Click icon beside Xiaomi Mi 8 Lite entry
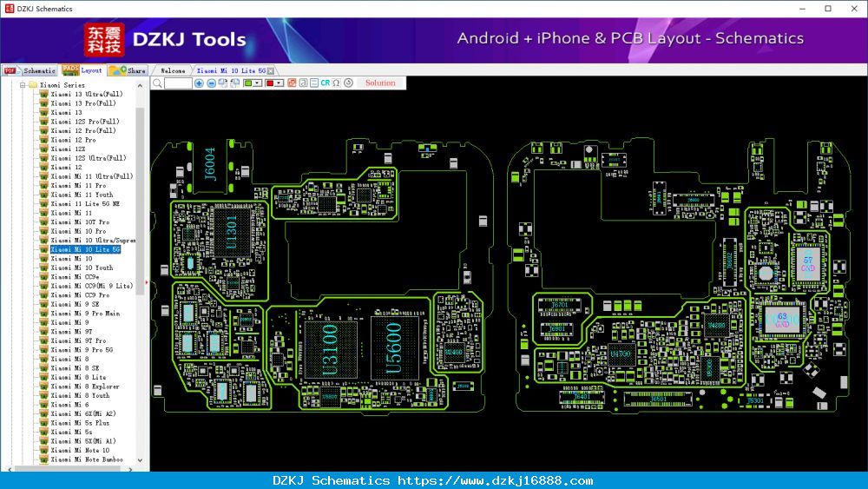The width and height of the screenshot is (868, 489). [43, 378]
